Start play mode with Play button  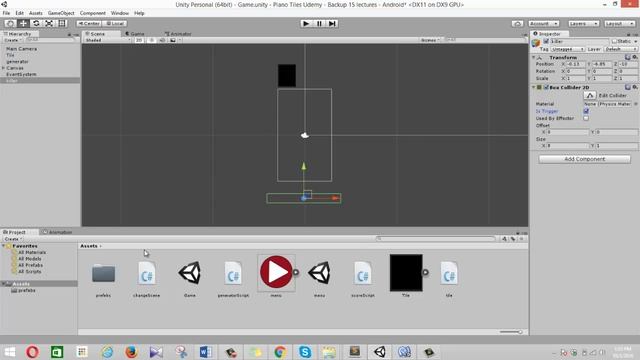tap(306, 24)
